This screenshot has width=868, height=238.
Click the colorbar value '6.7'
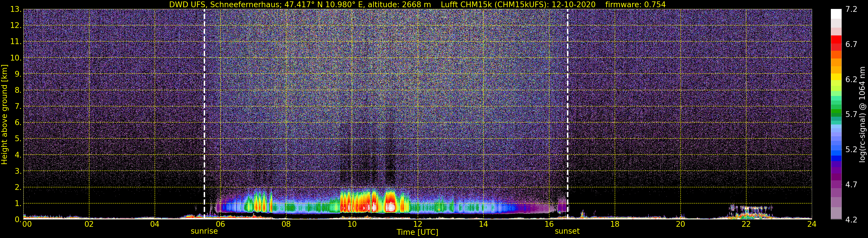pos(851,44)
